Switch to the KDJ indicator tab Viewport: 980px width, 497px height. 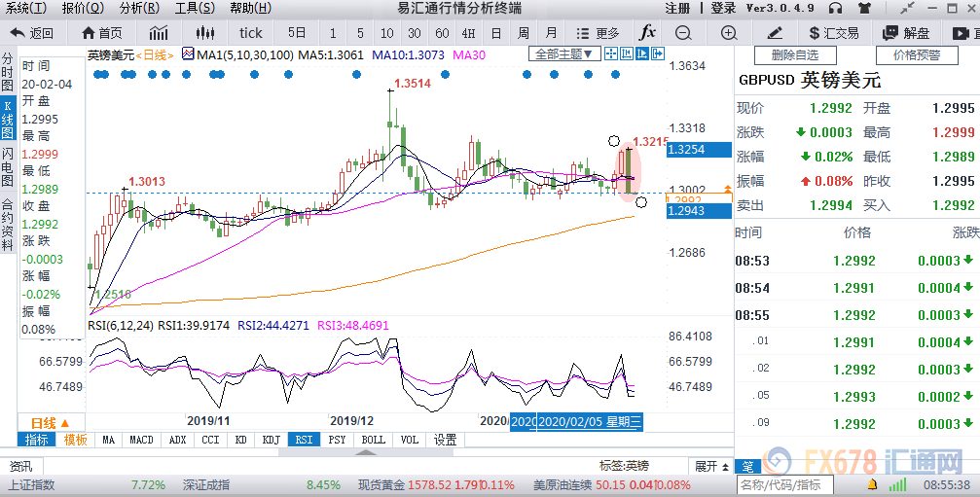pos(272,440)
